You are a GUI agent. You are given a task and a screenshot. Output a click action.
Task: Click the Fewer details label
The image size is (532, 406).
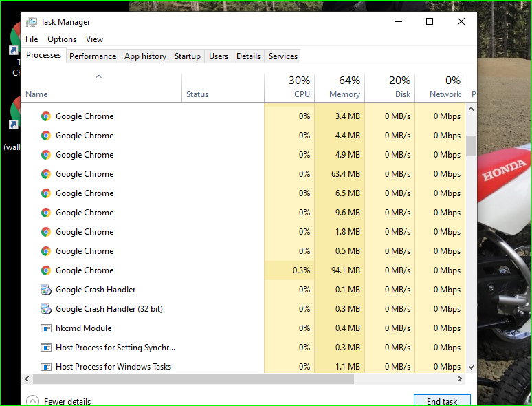pos(67,402)
